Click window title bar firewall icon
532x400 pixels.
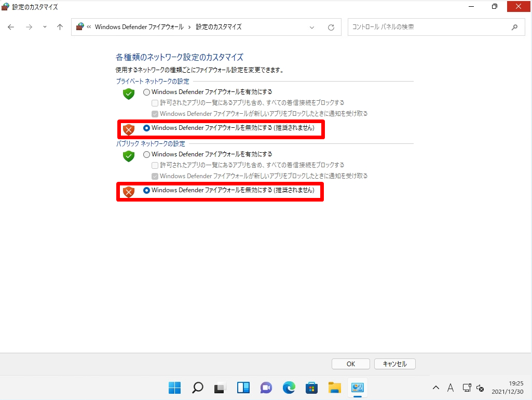5,6
